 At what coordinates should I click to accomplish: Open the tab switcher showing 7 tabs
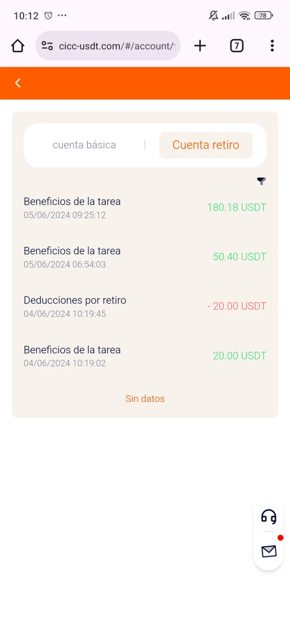pos(236,46)
